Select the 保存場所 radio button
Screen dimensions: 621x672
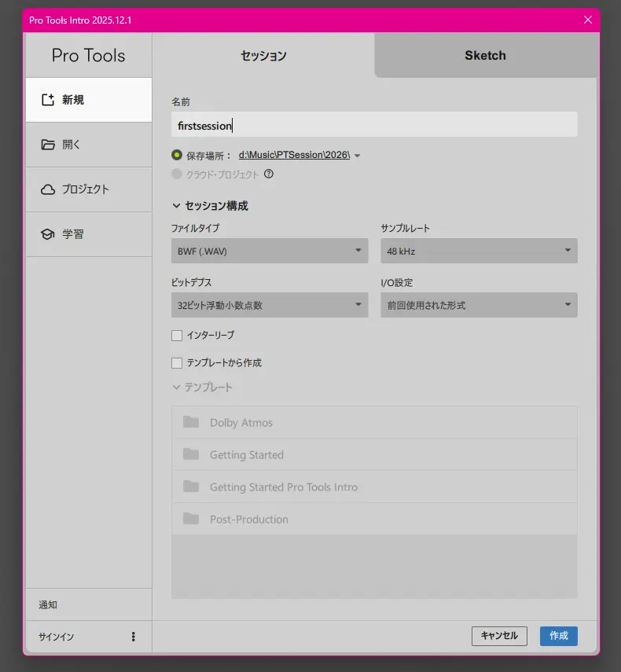click(177, 156)
